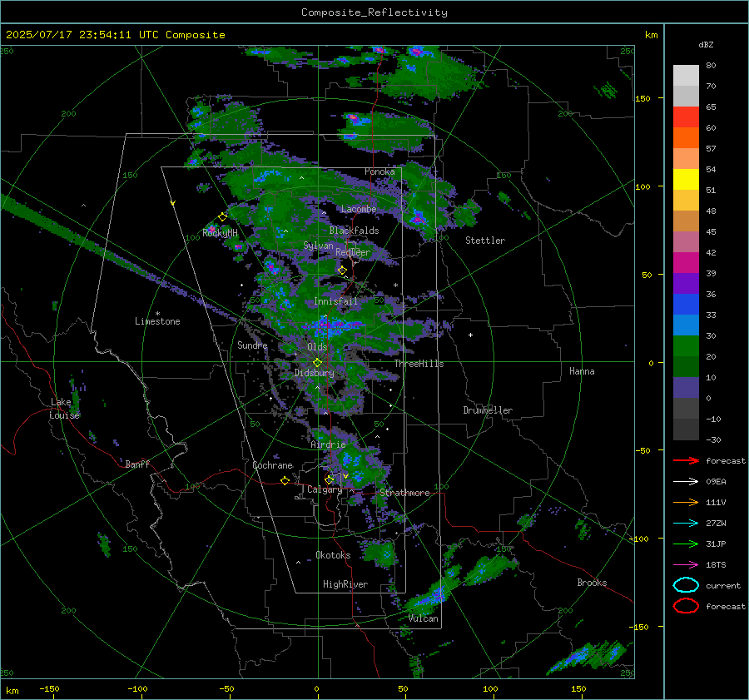
Task: Select the magenta dBZ legend swatch
Action: coord(686,262)
